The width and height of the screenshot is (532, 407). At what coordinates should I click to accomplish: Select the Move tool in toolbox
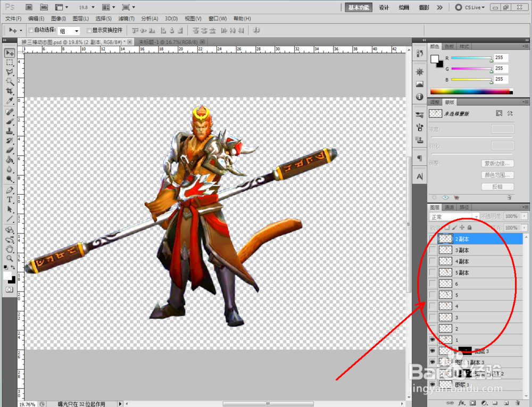(x=10, y=53)
